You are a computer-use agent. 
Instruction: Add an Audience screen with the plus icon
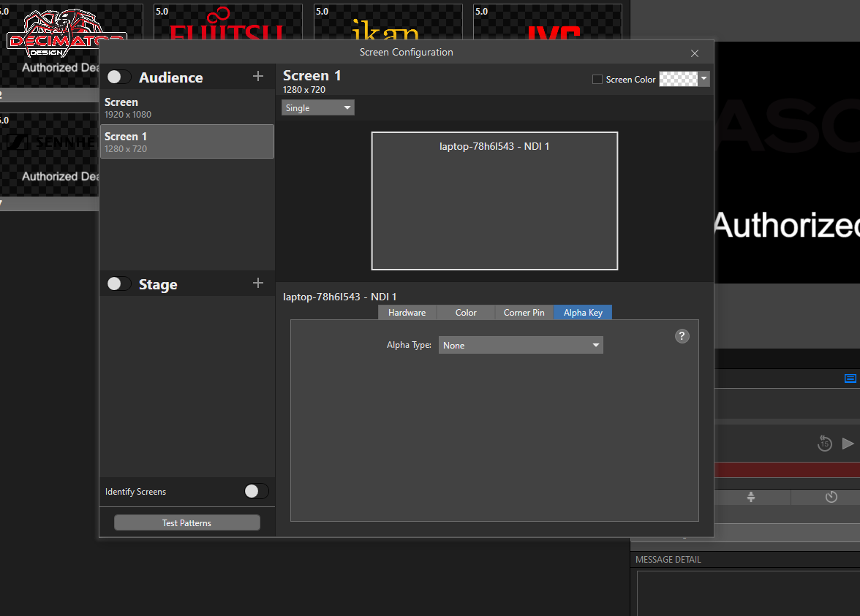pos(257,76)
